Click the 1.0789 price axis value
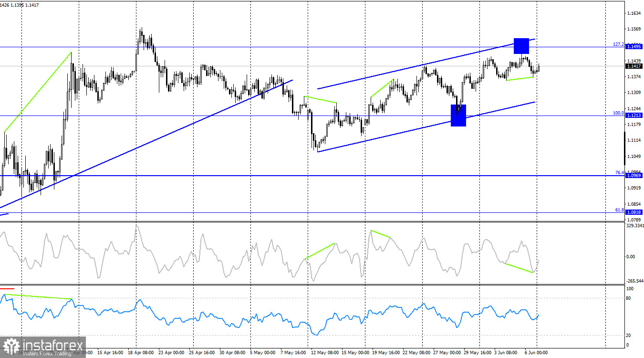Image resolution: width=644 pixels, height=358 pixels. (634, 220)
